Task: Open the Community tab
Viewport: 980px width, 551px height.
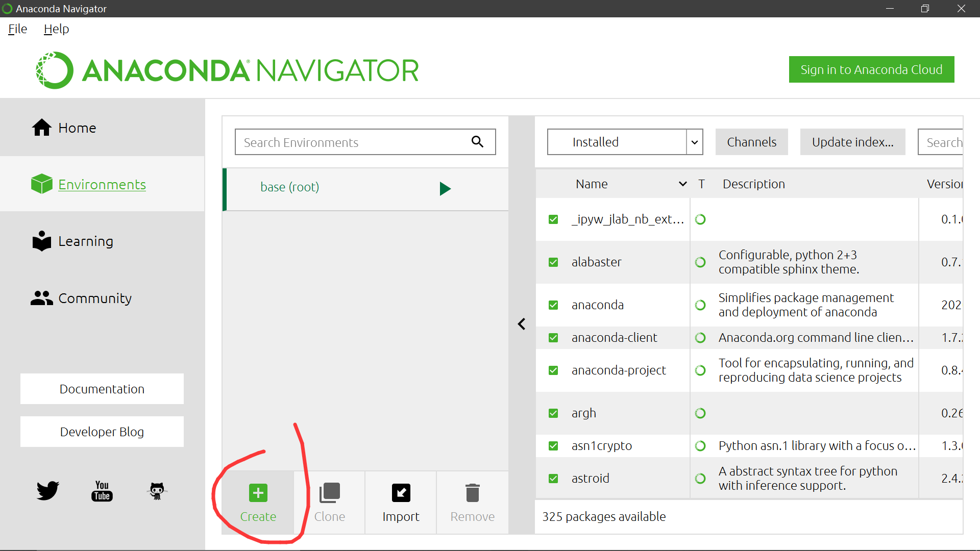Action: point(102,298)
